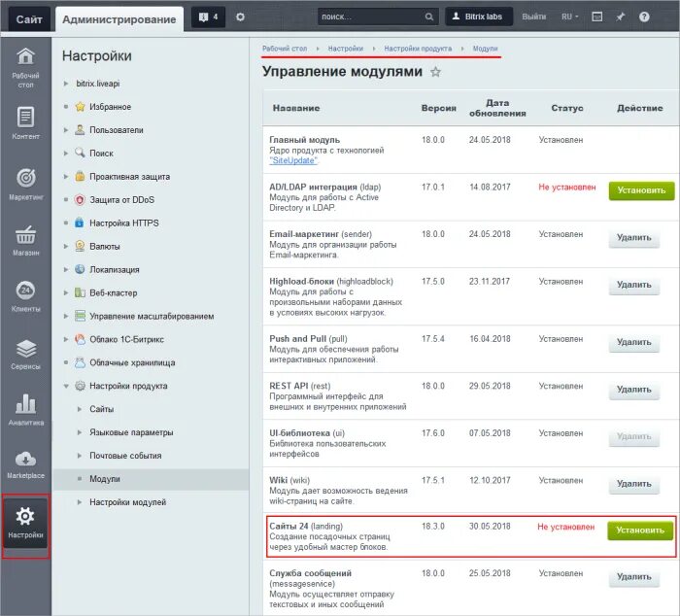Open Управление масштабированием menu item
Viewport: 680px width, 616px height.
[152, 316]
